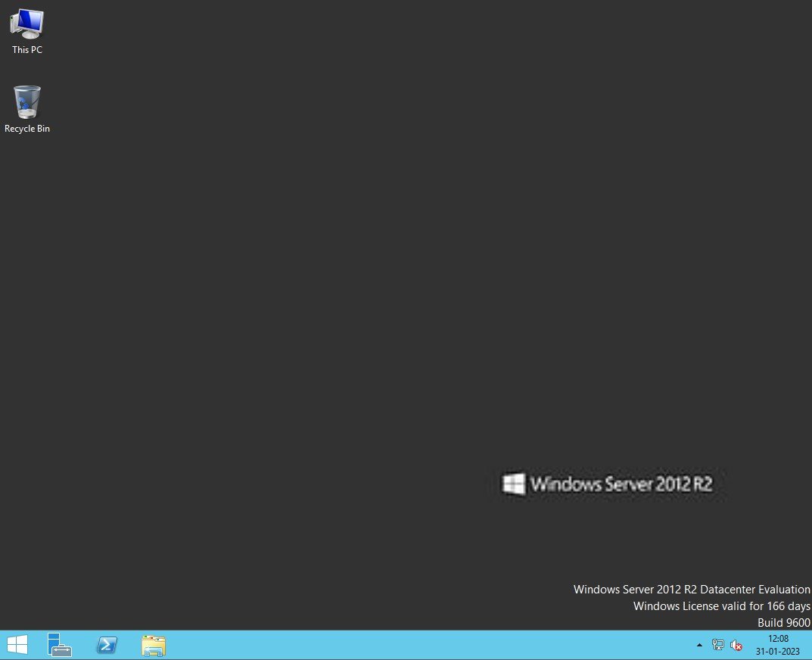
Task: Click the 'Recycle Bin' label text
Action: click(27, 129)
